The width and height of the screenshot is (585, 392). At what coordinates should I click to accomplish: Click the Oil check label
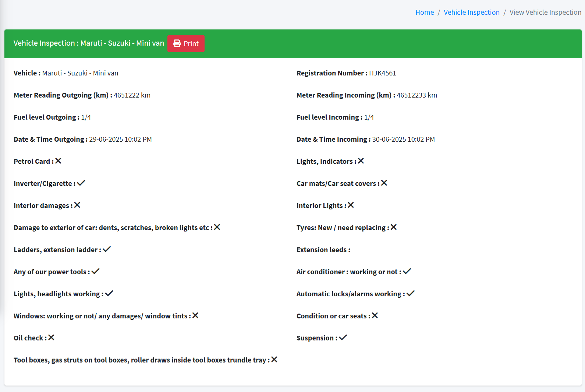click(30, 338)
